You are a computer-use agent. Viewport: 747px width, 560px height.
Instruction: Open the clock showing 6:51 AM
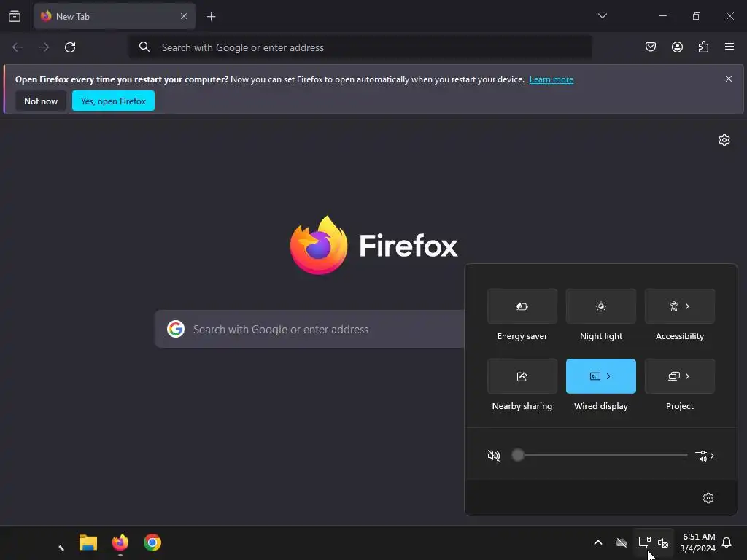tap(698, 542)
